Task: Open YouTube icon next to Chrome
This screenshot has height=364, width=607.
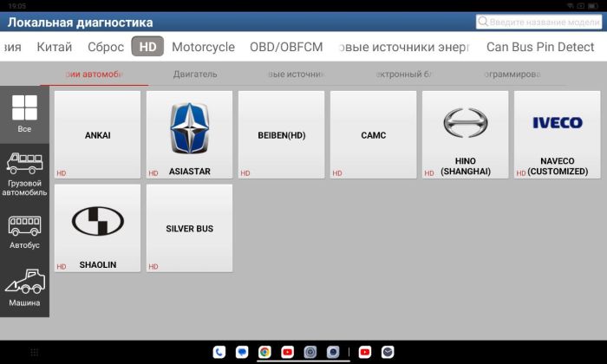Action: [287, 352]
